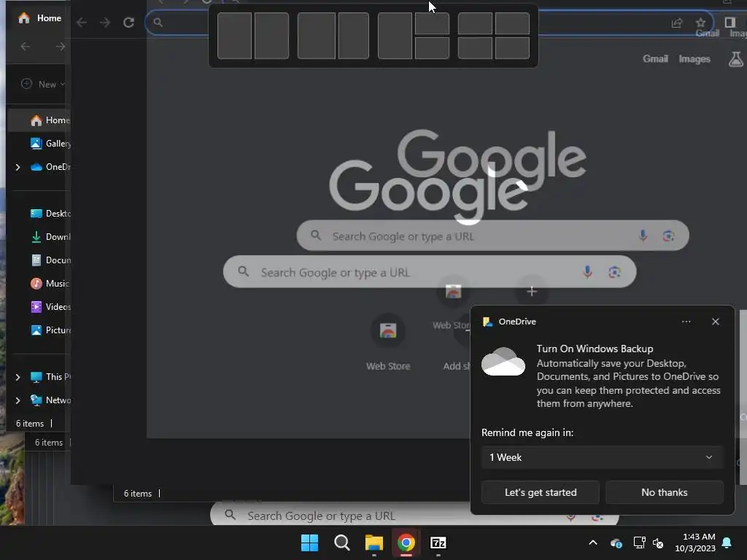Click the Chrome address bar
The height and width of the screenshot is (560, 747).
429,23
